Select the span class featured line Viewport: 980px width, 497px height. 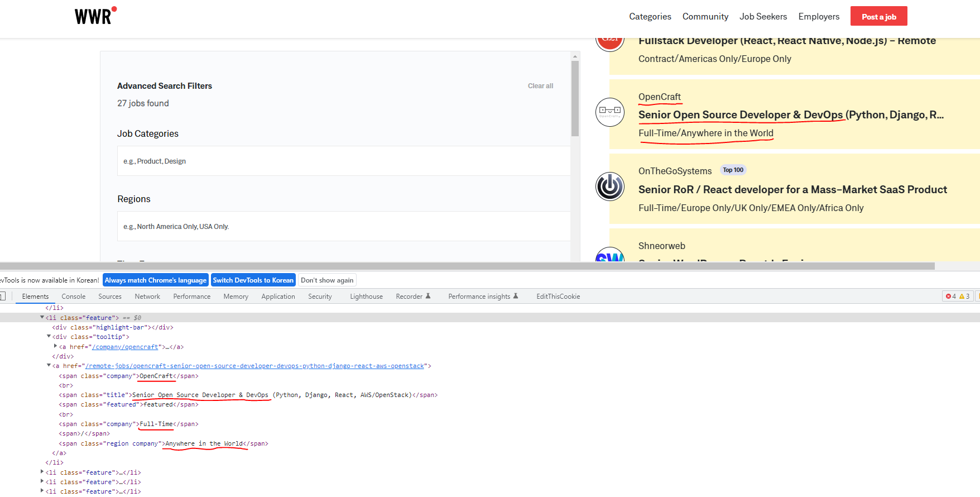coord(128,404)
